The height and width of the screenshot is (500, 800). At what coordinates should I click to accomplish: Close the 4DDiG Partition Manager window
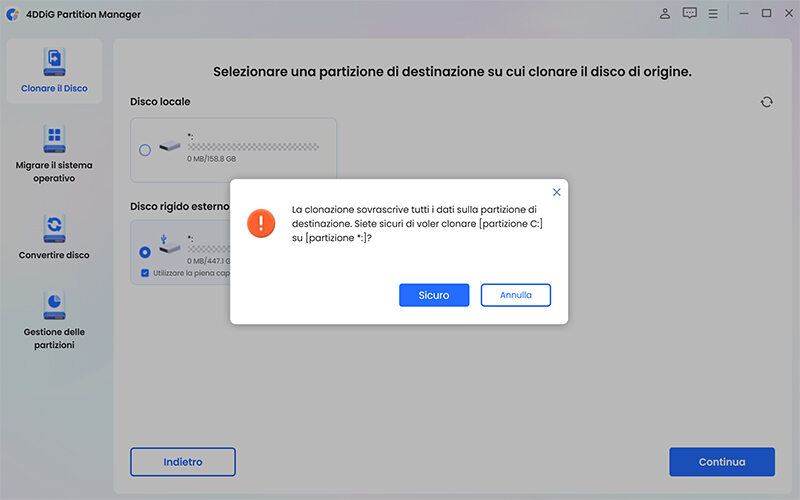(789, 14)
